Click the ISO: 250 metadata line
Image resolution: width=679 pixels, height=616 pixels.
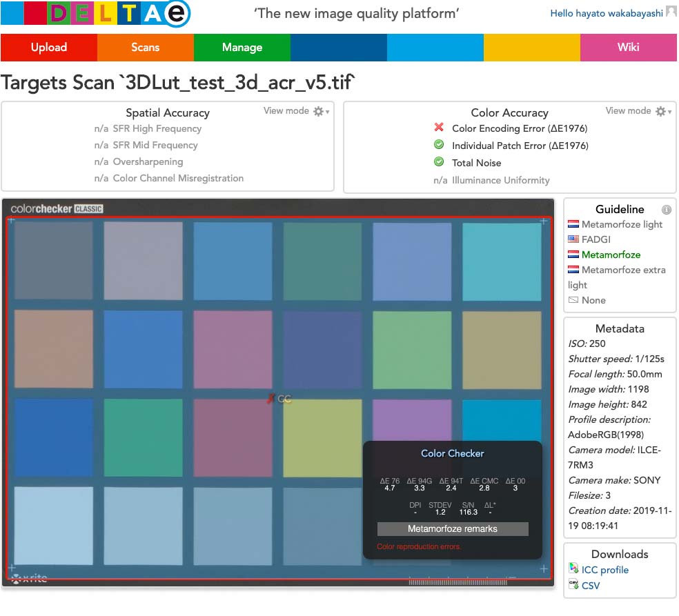587,344
